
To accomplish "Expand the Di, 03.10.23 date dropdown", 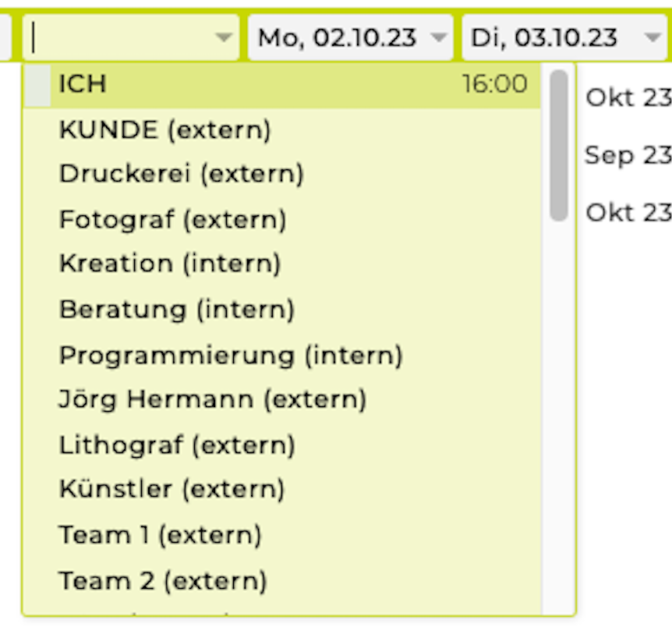I will 653,37.
